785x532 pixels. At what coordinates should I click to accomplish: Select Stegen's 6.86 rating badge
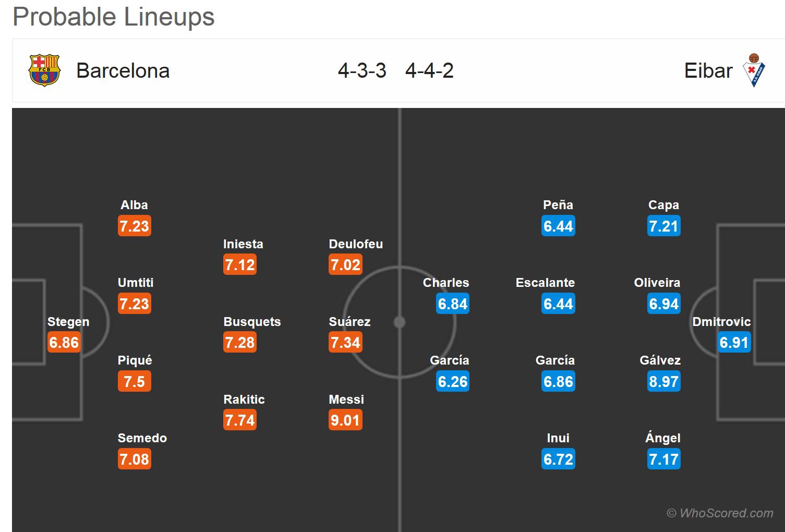(x=64, y=343)
